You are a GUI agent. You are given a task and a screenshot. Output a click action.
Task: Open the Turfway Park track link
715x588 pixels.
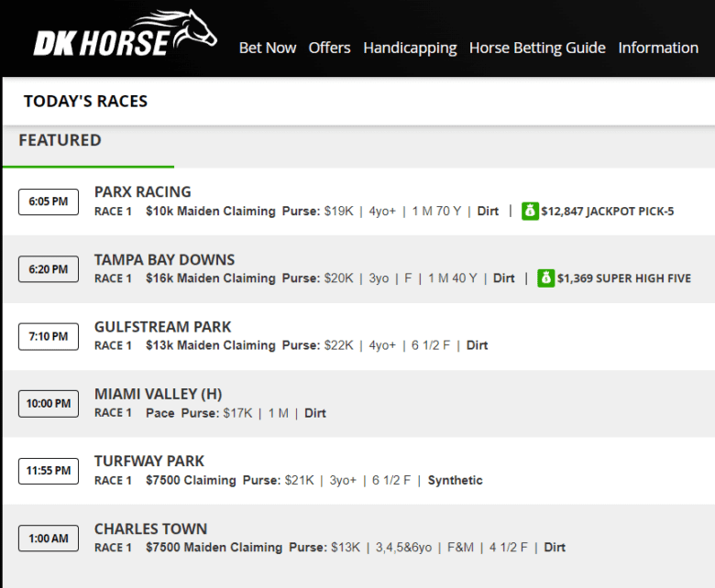click(149, 461)
